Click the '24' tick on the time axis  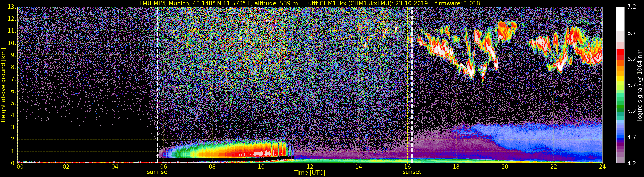tap(602, 167)
